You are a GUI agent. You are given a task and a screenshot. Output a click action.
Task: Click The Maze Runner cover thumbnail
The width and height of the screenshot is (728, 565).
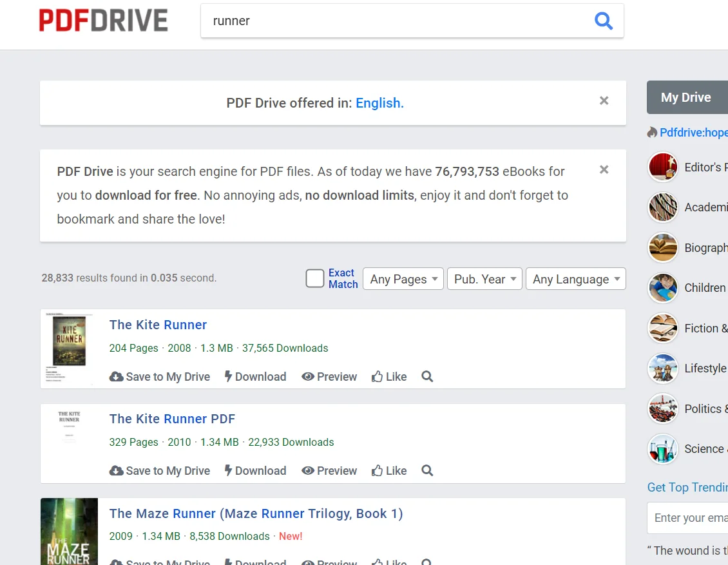pyautogui.click(x=69, y=531)
